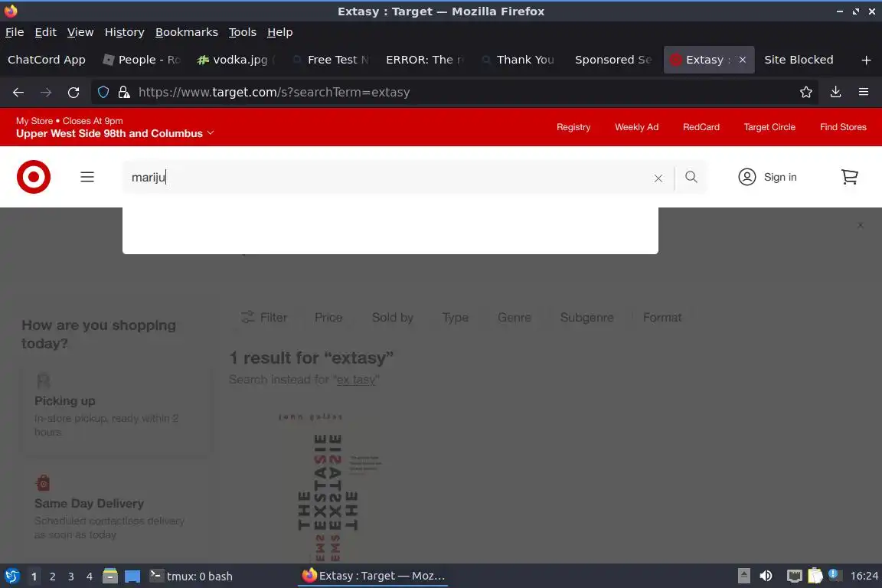Click the network tray icon
Viewport: 882px width, 588px height.
[794, 577]
